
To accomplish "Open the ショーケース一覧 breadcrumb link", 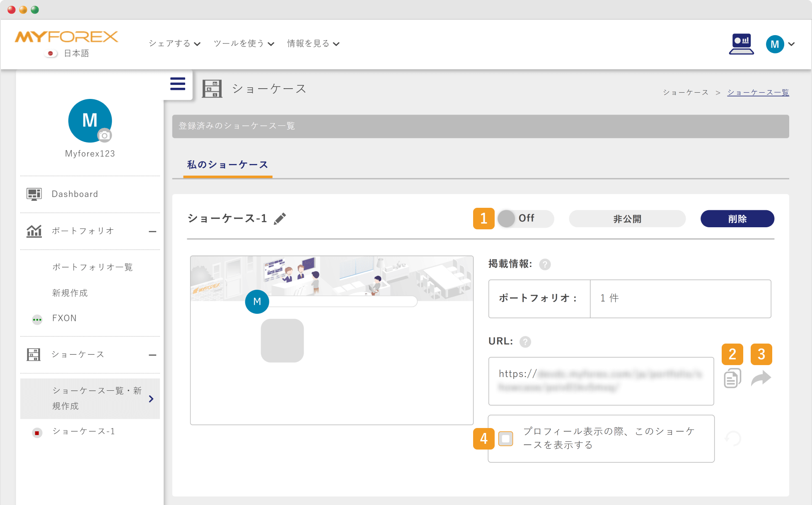I will click(758, 92).
